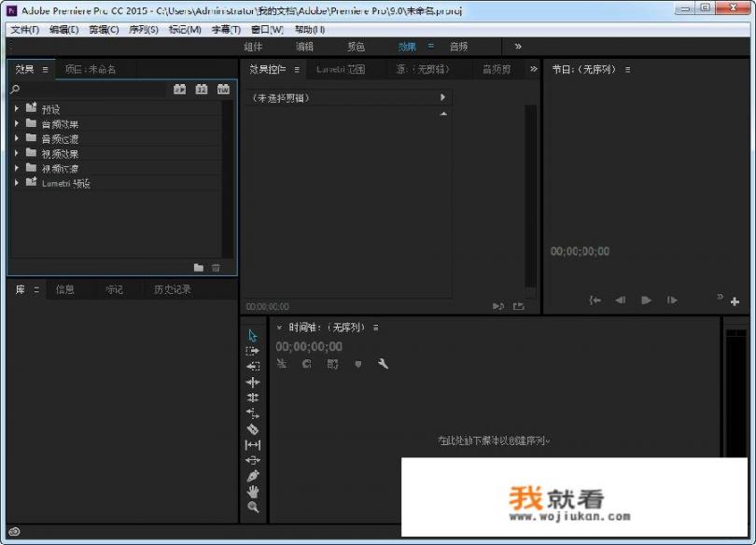This screenshot has height=545, width=756.
Task: Switch to the 历史记录 tab
Action: (x=172, y=289)
